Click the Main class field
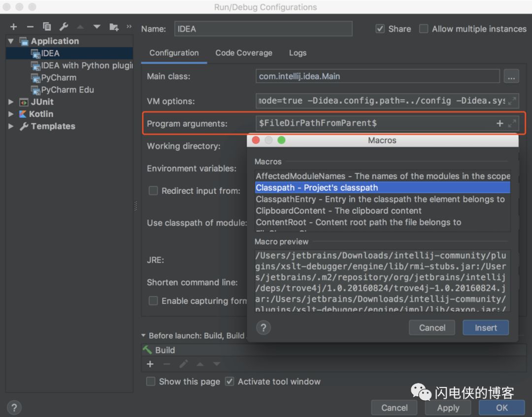The height and width of the screenshot is (417, 532). pos(378,76)
